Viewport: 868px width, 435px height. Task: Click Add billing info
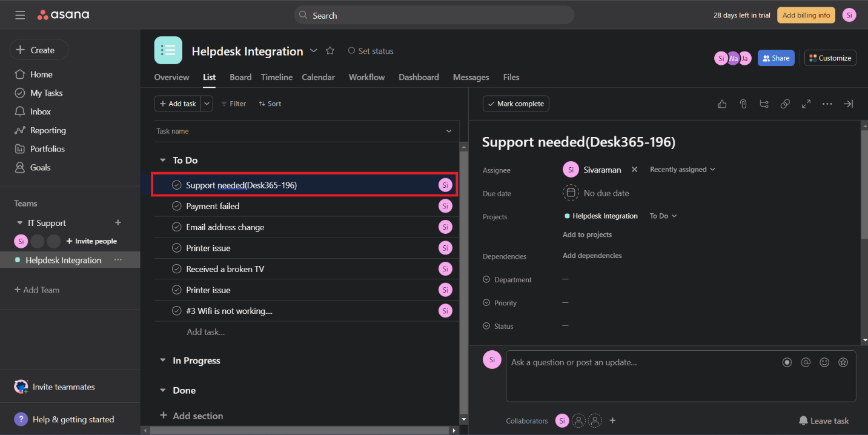[x=806, y=15]
